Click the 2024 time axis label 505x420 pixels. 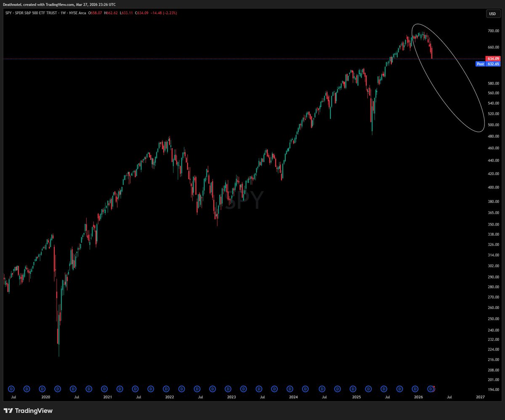pyautogui.click(x=293, y=397)
